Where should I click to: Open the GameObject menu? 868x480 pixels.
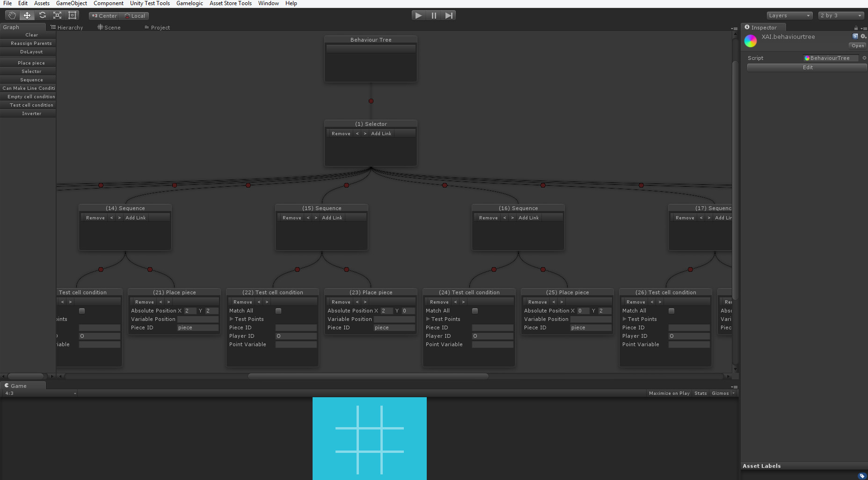71,3
